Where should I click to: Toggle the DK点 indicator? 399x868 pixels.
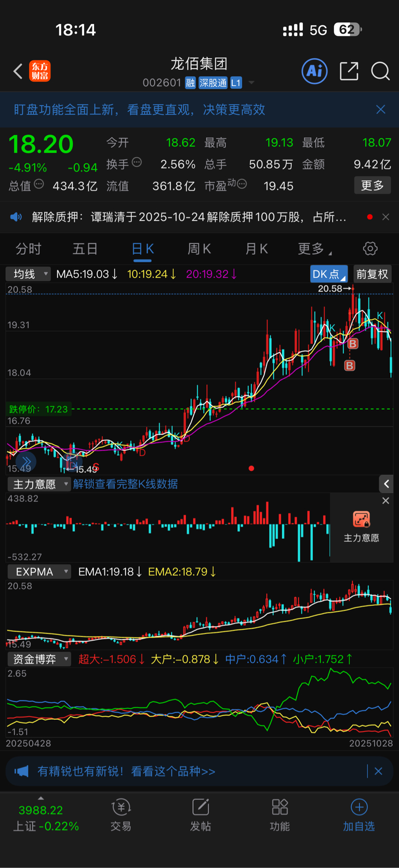328,274
